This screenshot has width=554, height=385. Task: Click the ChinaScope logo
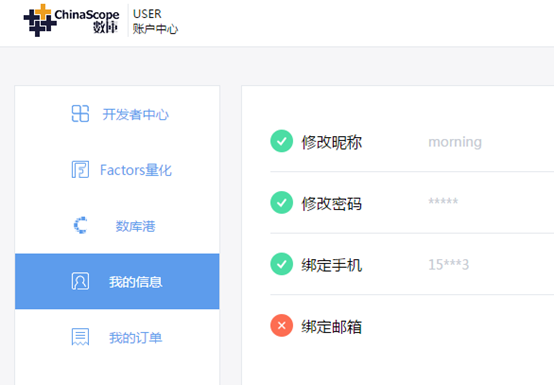coord(71,20)
